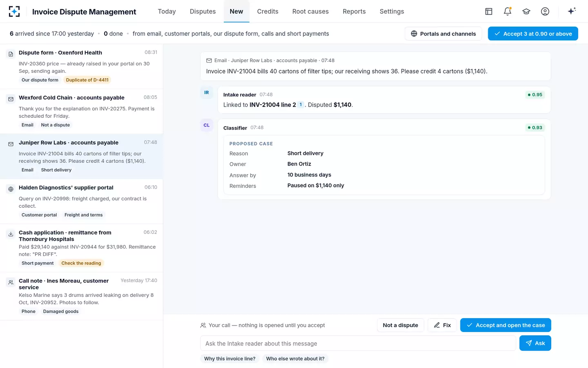Click the Fix button

(x=442, y=325)
